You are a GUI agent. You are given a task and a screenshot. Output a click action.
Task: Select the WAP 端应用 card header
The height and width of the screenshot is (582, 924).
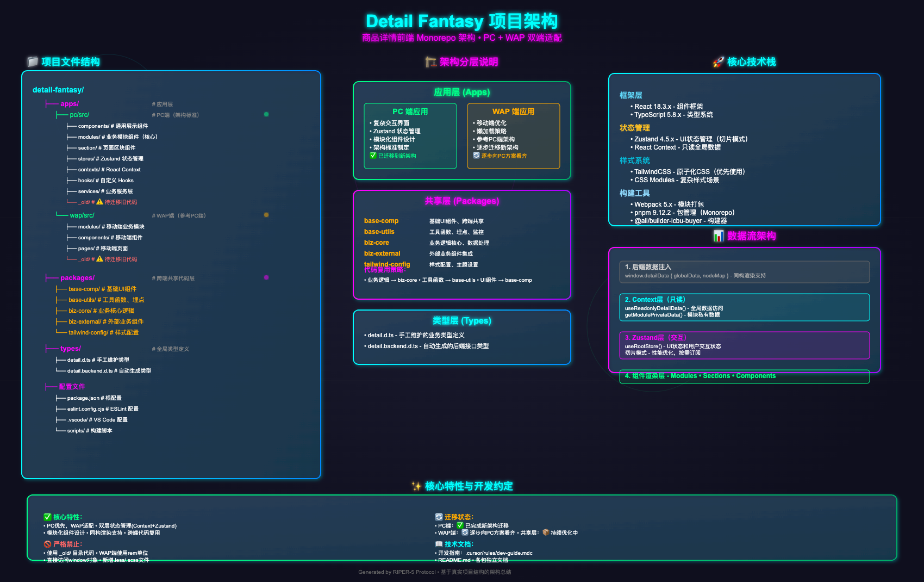pos(513,112)
